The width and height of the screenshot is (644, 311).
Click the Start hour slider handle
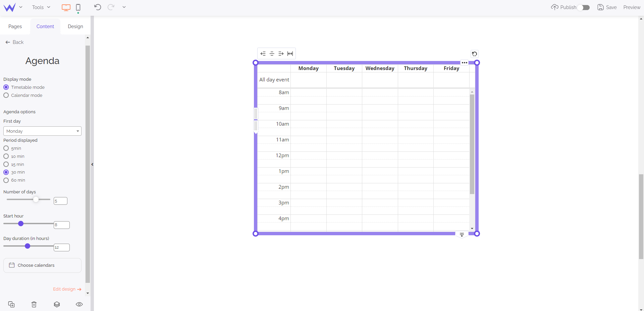coord(21,224)
